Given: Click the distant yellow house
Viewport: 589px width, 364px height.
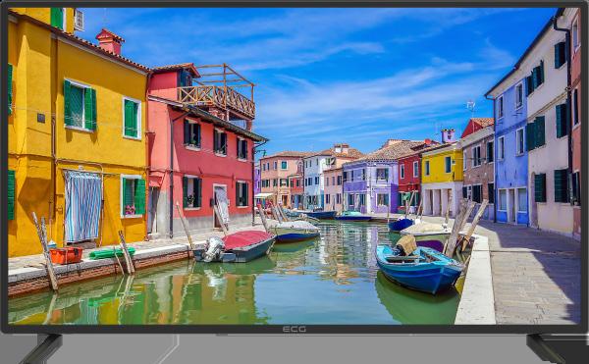Looking at the screenshot, I should pos(442,177).
